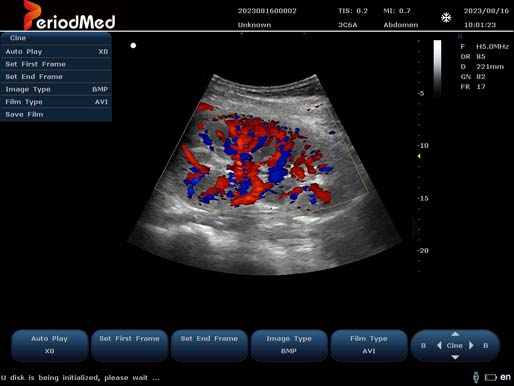Click Save Film in the Cine menu
The width and height of the screenshot is (514, 386).
56,114
